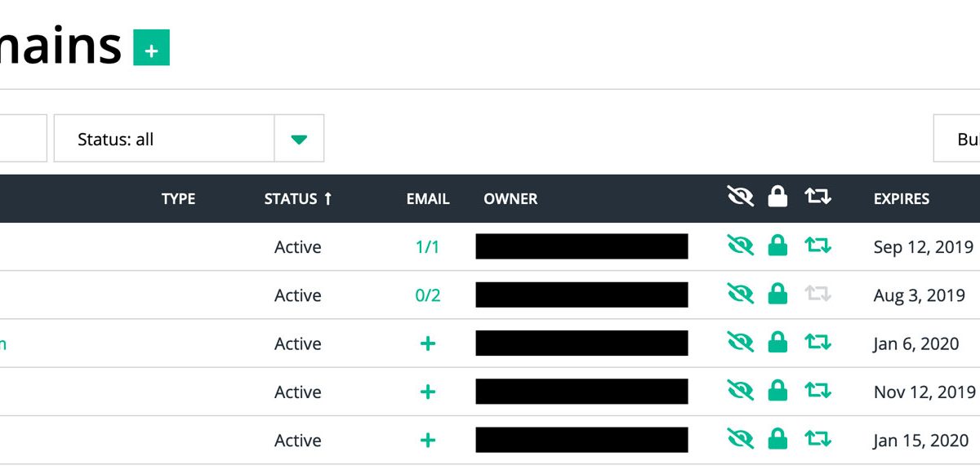Click the auto-renew icon in table header
The width and height of the screenshot is (980, 474).
tap(817, 197)
